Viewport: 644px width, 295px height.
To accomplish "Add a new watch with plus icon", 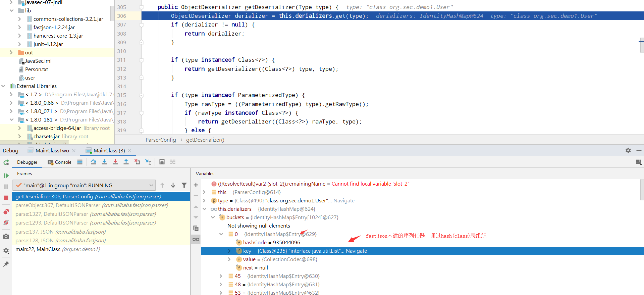I will click(x=196, y=185).
